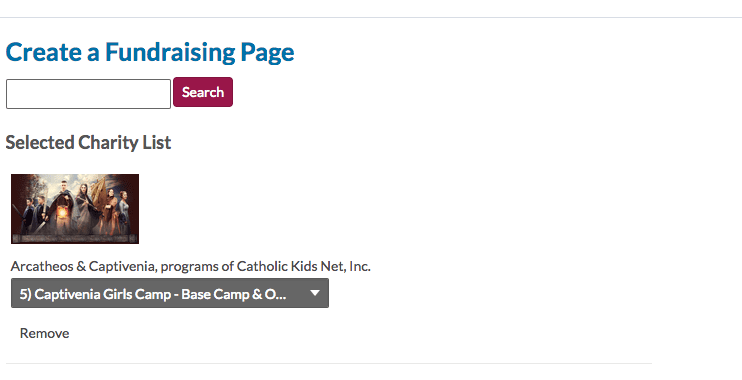Screen dimensions: 742x380
Task: Remove the selected charity from list
Action: 44,333
